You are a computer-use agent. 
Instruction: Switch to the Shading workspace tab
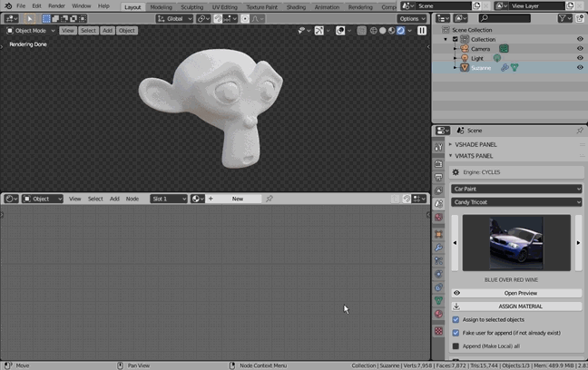coord(296,6)
